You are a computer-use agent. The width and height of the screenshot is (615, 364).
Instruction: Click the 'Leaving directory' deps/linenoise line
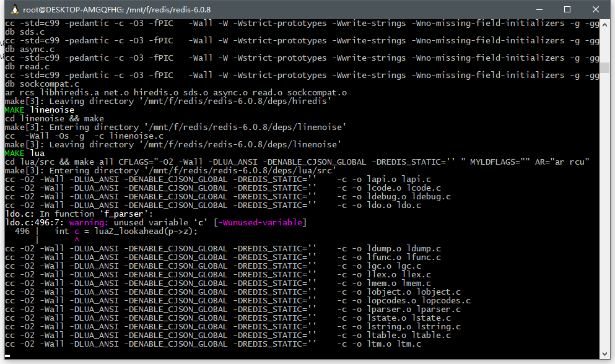coord(173,144)
